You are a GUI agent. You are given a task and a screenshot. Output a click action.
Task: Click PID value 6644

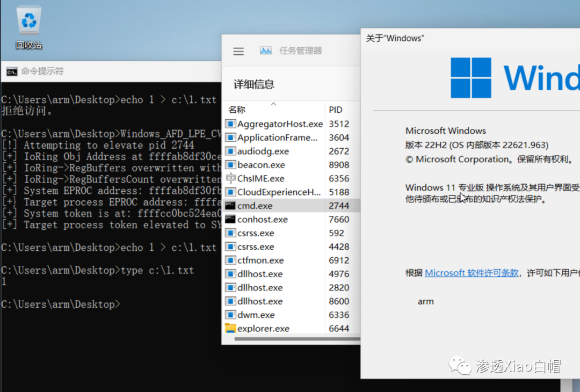[339, 329]
